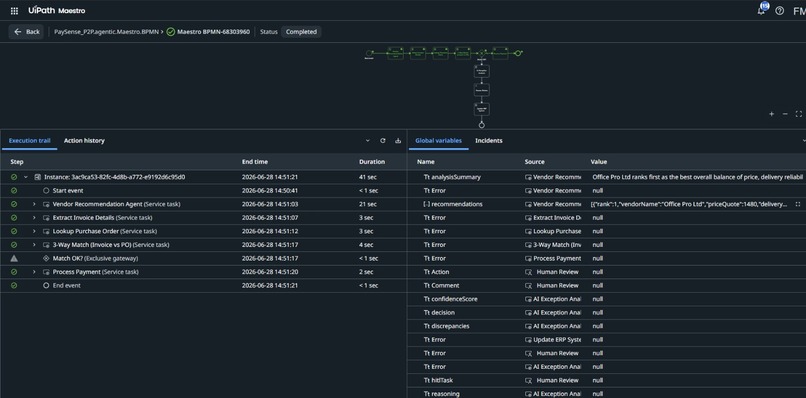Screen dimensions: 806x398
Task: Expand the Lookup Purchase Order step
Action: click(34, 231)
